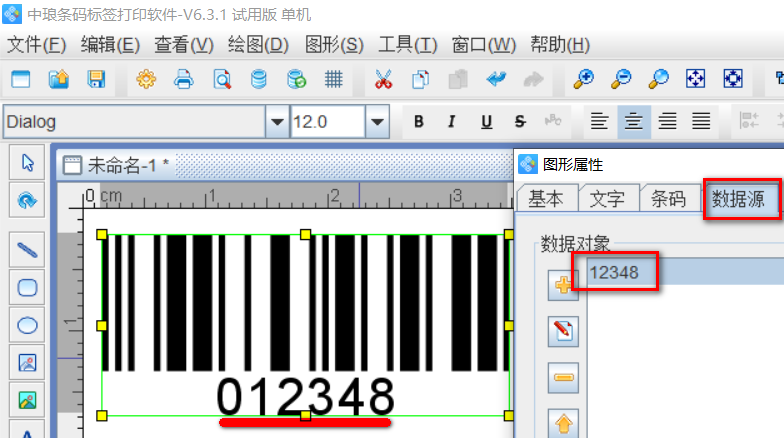Open Print Preview icon
Image resolution: width=784 pixels, height=438 pixels.
222,79
